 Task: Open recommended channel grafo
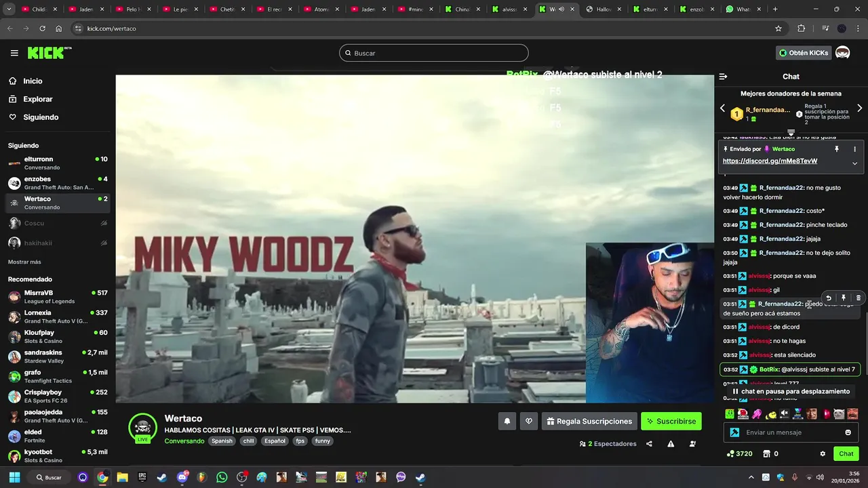click(58, 376)
